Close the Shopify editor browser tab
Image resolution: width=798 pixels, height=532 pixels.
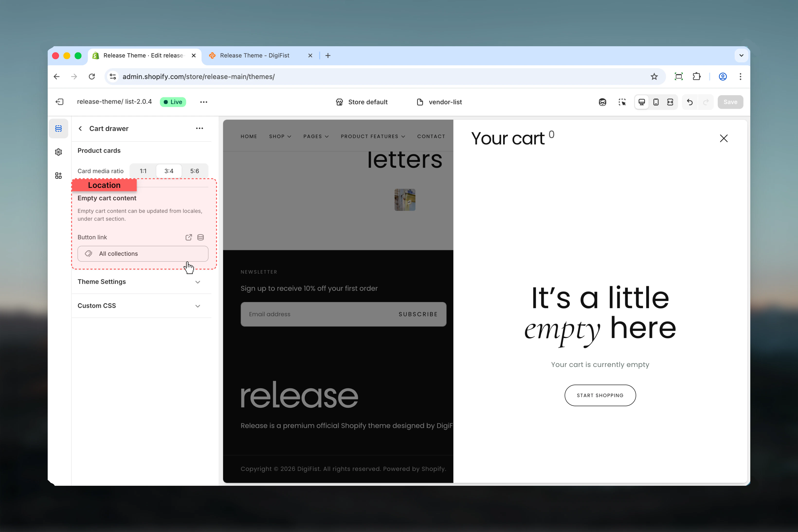[x=194, y=56]
